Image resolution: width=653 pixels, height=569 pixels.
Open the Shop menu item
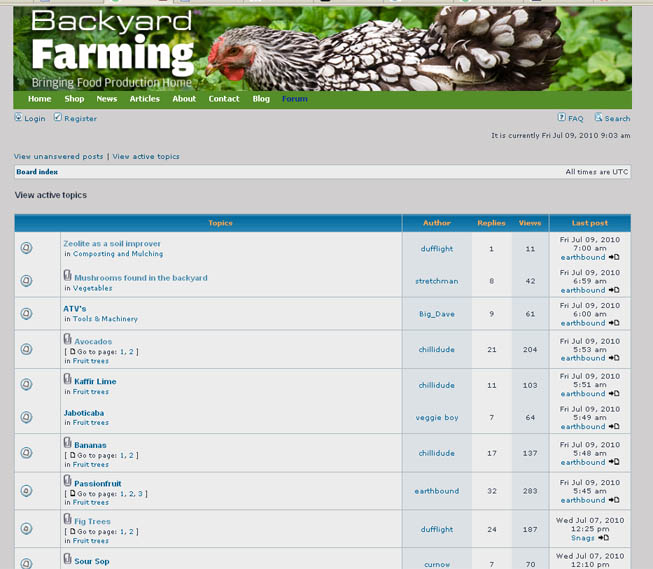pyautogui.click(x=74, y=99)
